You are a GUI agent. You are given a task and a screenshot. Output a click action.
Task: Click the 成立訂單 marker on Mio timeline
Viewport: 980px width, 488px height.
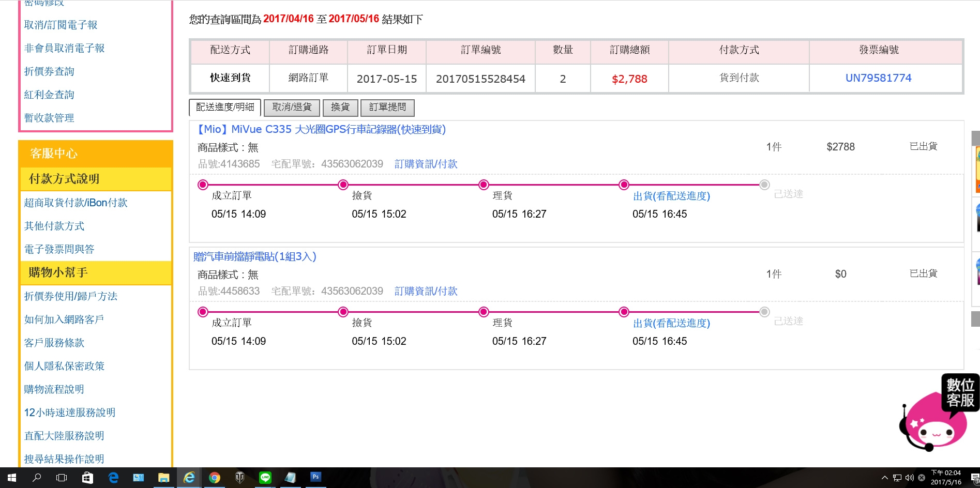coord(203,185)
